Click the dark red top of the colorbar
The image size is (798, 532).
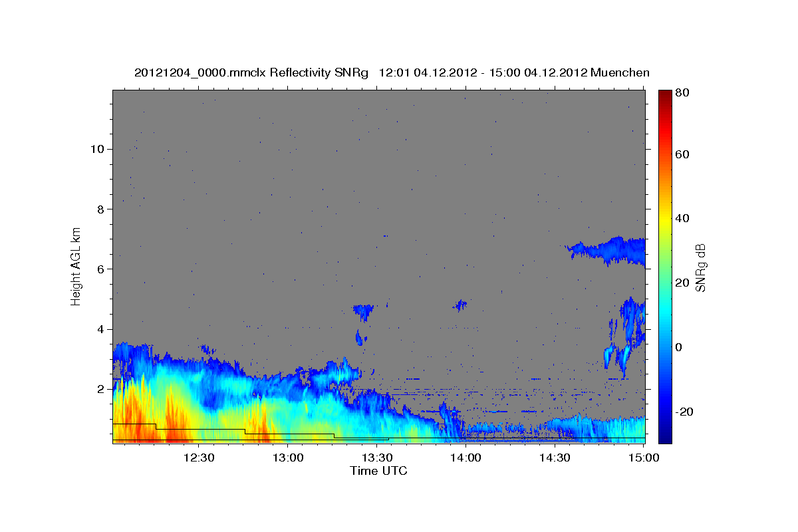tap(664, 95)
